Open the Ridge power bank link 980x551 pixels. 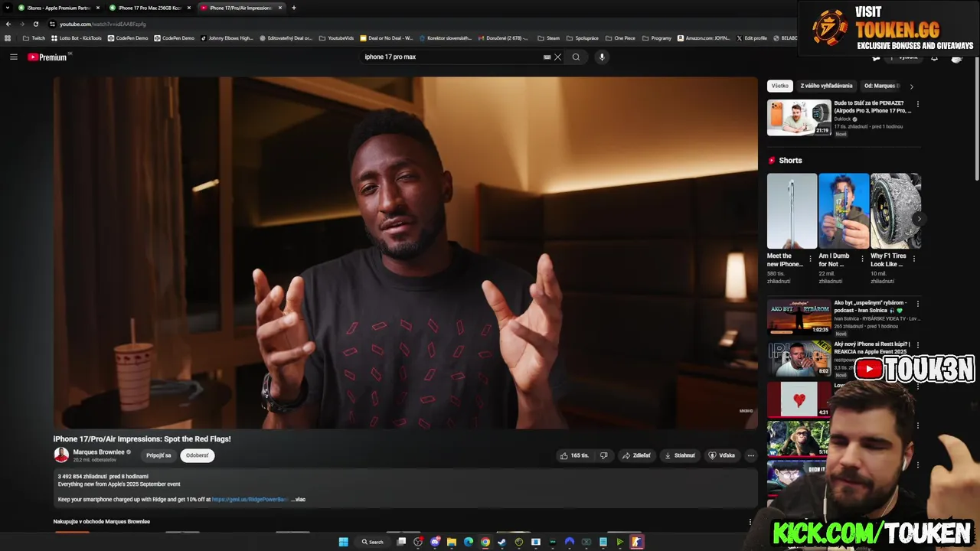(x=250, y=499)
